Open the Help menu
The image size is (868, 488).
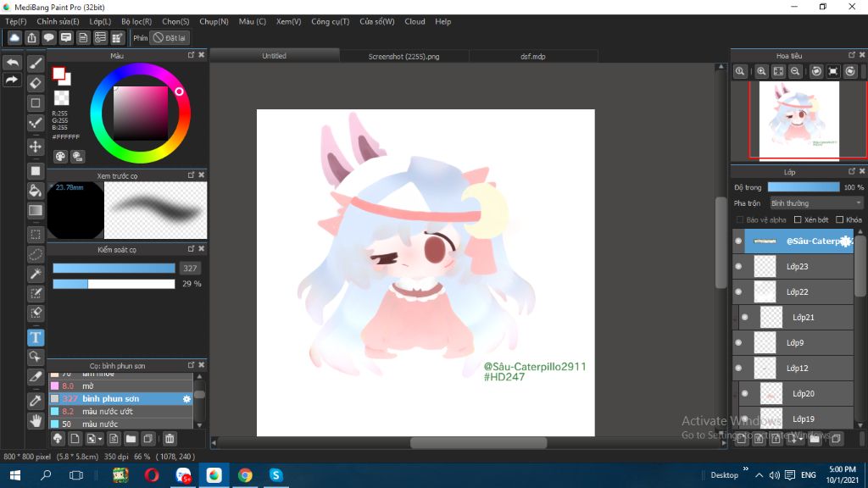pos(442,21)
